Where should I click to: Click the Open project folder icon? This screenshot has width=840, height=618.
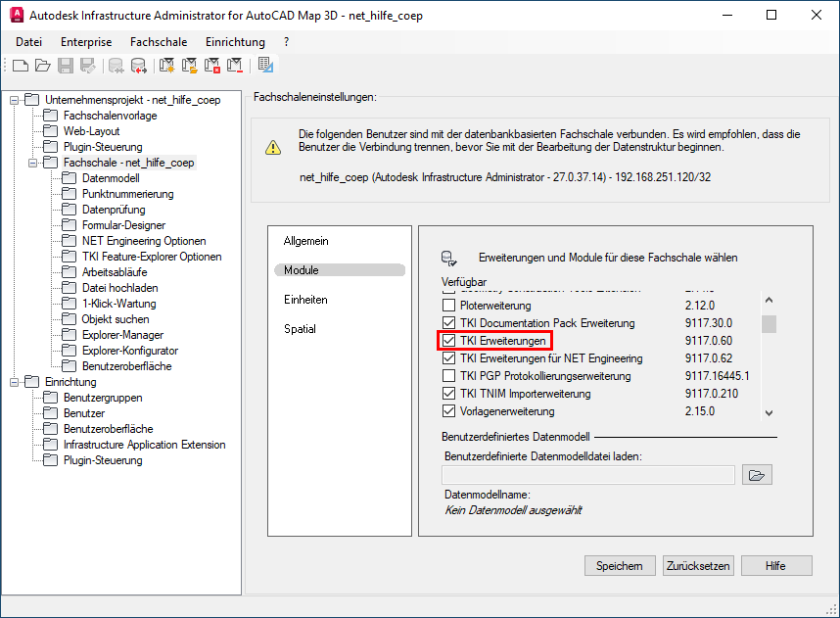click(43, 66)
